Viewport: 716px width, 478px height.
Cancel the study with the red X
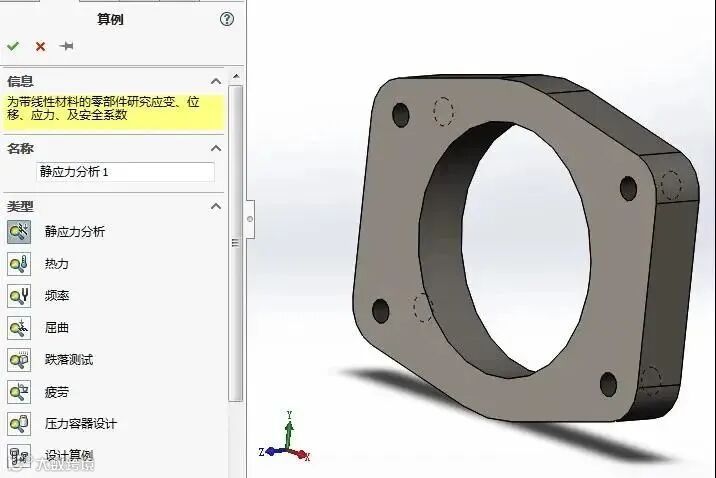click(x=40, y=47)
